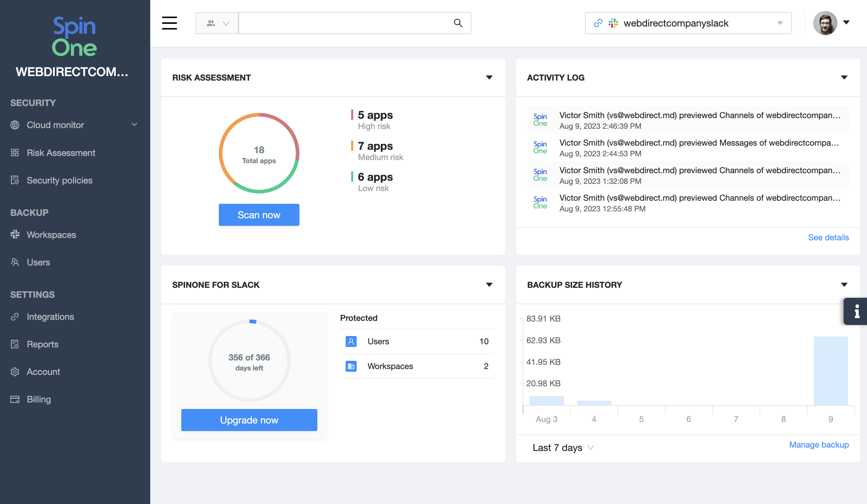Expand the Cloud monitor submenu
The image size is (867, 504).
(134, 125)
